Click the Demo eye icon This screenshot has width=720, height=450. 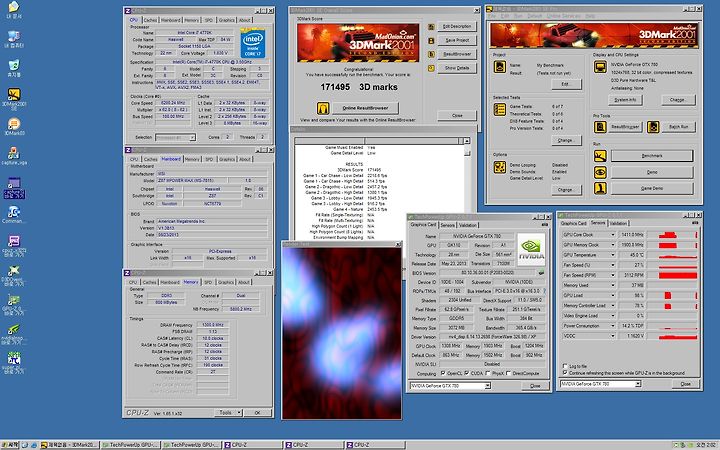[600, 172]
